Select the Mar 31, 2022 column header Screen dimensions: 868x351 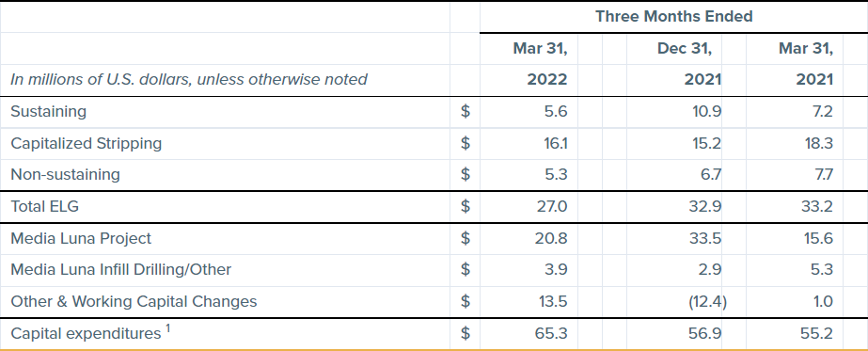coord(541,64)
